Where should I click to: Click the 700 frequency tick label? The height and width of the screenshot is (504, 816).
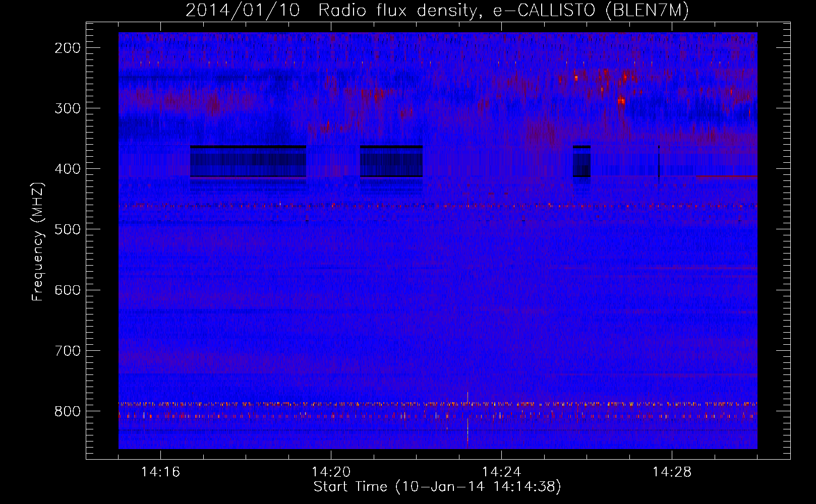coord(68,350)
